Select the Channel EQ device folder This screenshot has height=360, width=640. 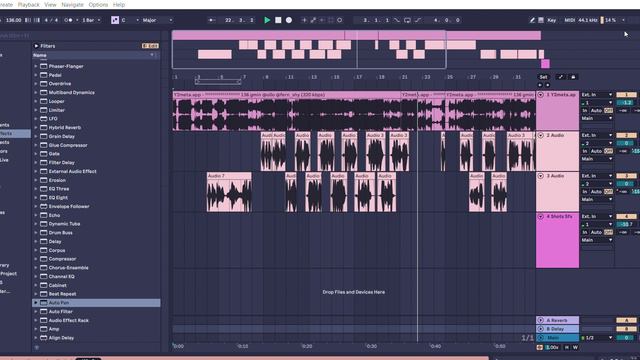pyautogui.click(x=61, y=276)
